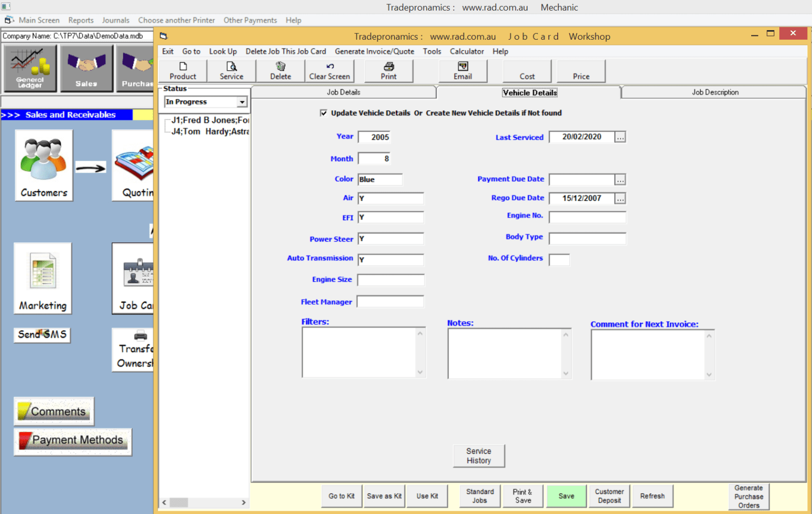Open the Service lookup icon
The image size is (812, 514).
[x=232, y=71]
